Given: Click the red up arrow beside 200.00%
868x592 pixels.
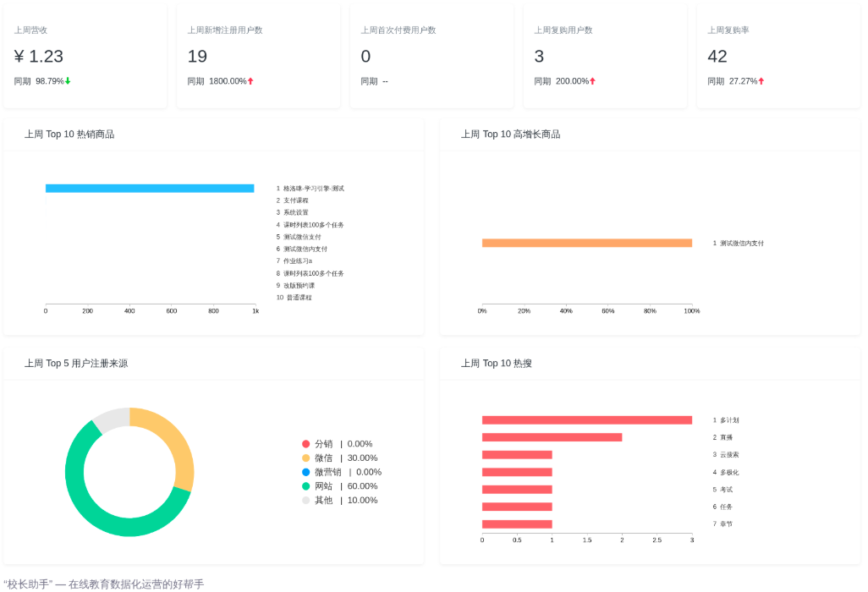Looking at the screenshot, I should 592,81.
